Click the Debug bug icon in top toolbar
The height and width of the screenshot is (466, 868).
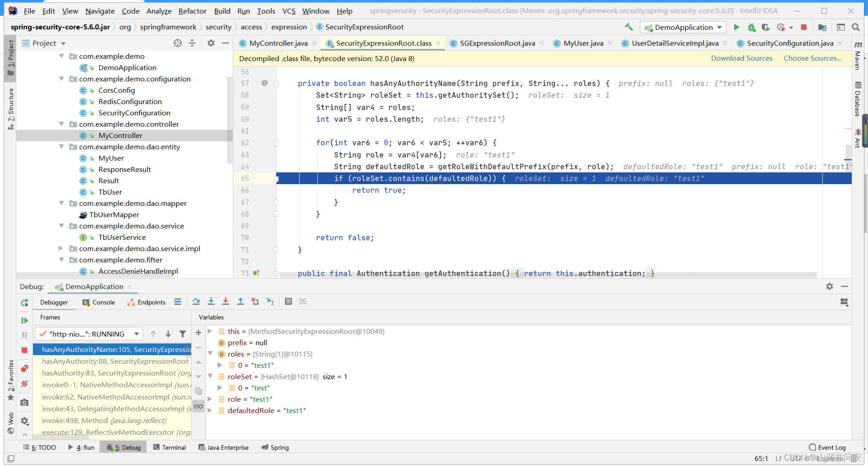click(751, 27)
